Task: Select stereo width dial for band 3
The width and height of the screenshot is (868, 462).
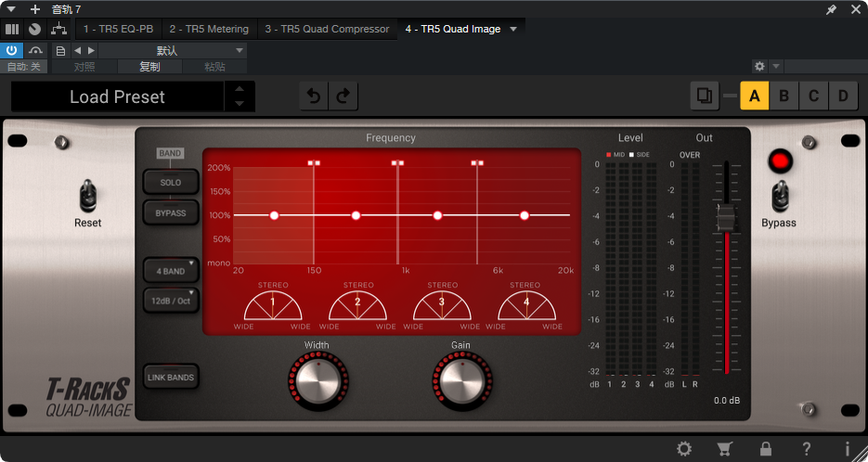Action: [x=442, y=306]
